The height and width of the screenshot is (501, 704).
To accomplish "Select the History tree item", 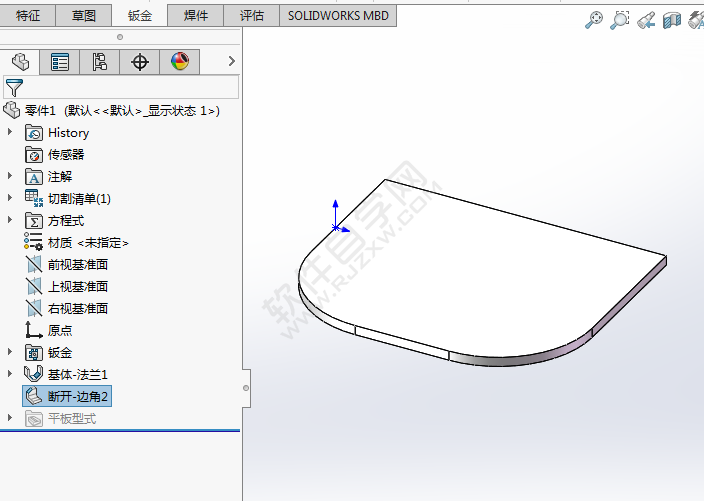I will (68, 133).
